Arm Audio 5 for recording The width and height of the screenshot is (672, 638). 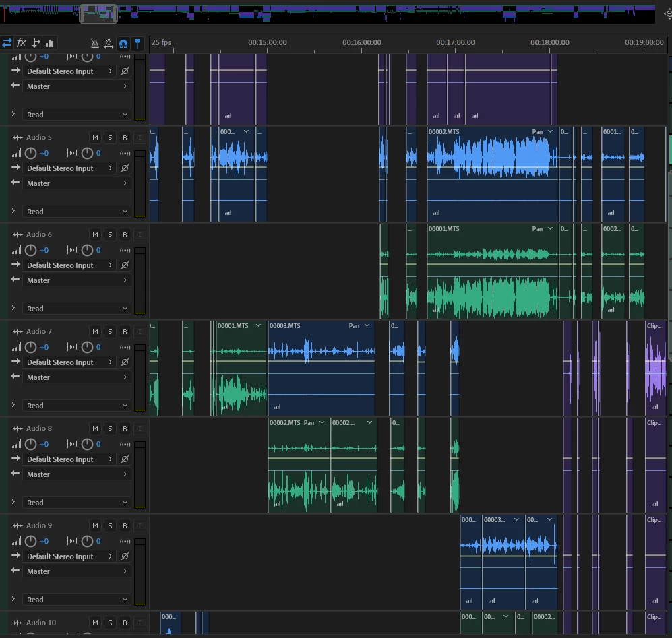point(125,137)
